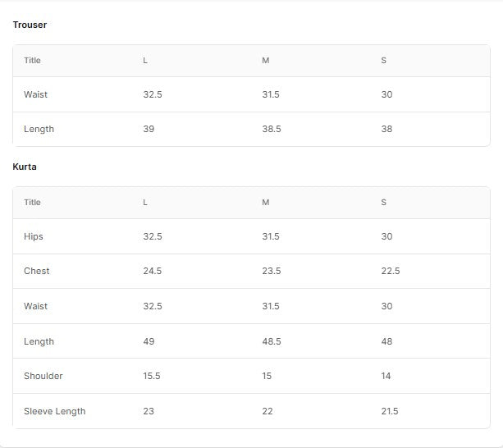Click the Chest row label
503x448 pixels.
pyautogui.click(x=36, y=272)
